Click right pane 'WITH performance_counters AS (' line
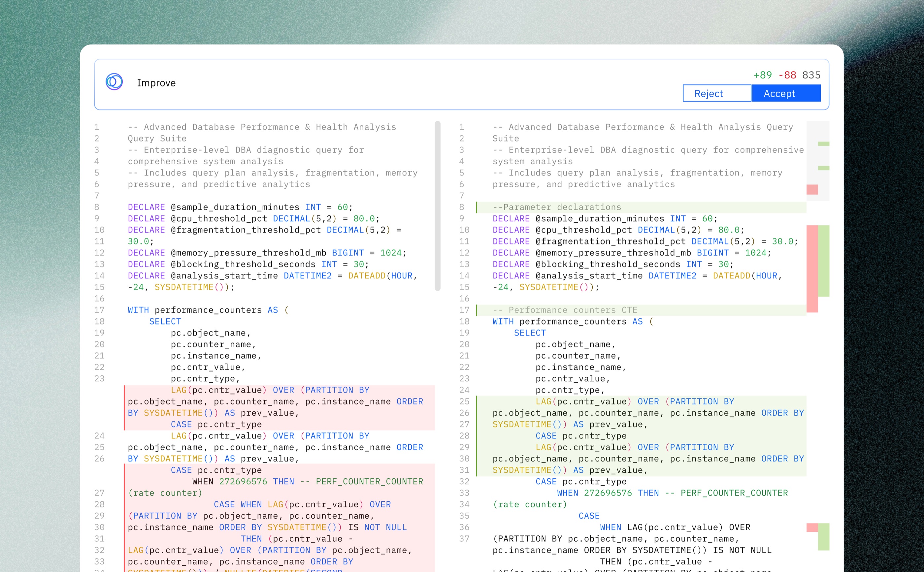 (573, 321)
